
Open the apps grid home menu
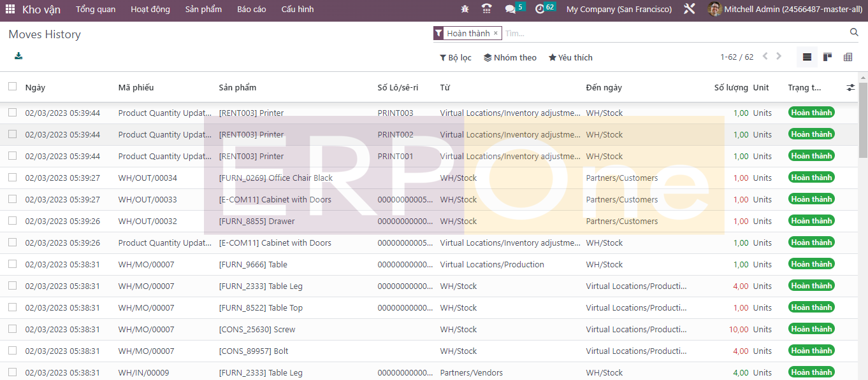pos(10,10)
